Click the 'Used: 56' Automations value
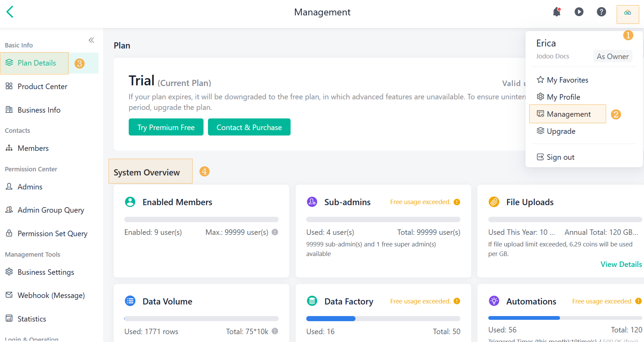 tap(502, 330)
